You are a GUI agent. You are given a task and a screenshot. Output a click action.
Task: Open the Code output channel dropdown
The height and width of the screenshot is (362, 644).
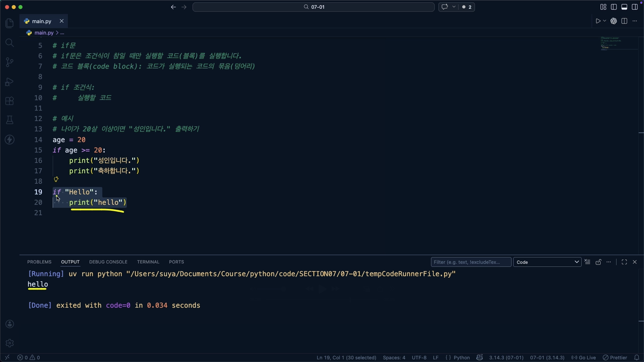(x=547, y=262)
